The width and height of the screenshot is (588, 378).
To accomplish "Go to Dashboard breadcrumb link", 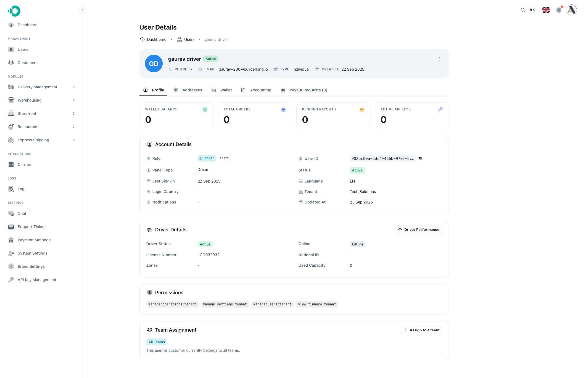I will (153, 39).
